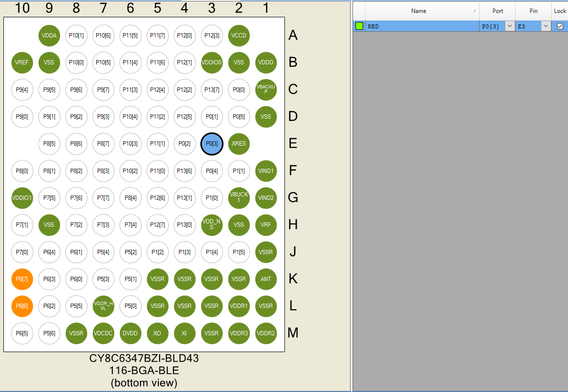This screenshot has width=568, height=392.
Task: Click the Port column header
Action: [x=497, y=11]
